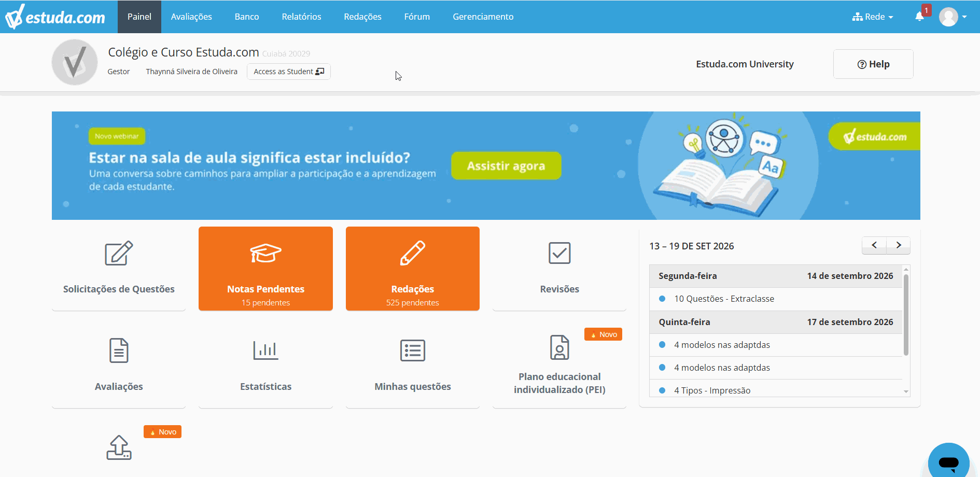Click Thaynná Silveira de Oliveira name
980x477 pixels.
pyautogui.click(x=192, y=72)
